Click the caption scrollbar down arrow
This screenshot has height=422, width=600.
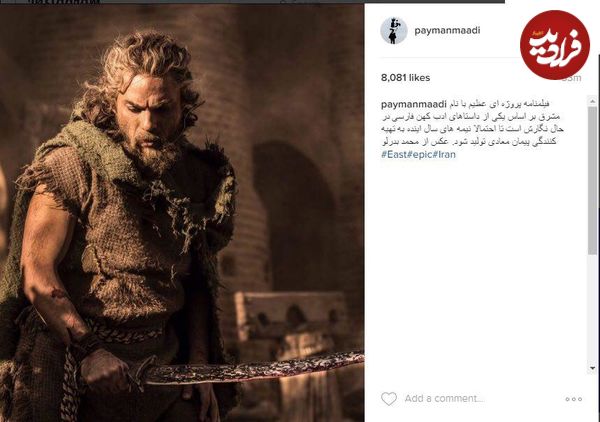pyautogui.click(x=592, y=368)
